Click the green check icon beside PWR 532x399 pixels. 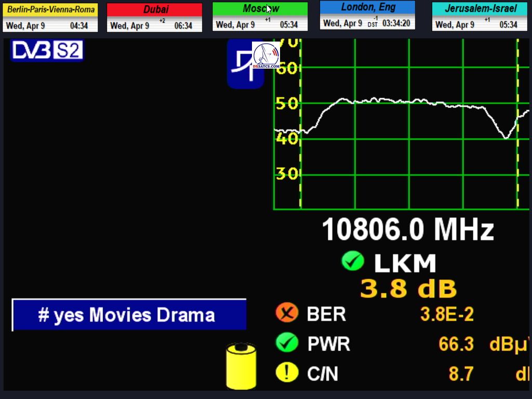click(x=286, y=343)
